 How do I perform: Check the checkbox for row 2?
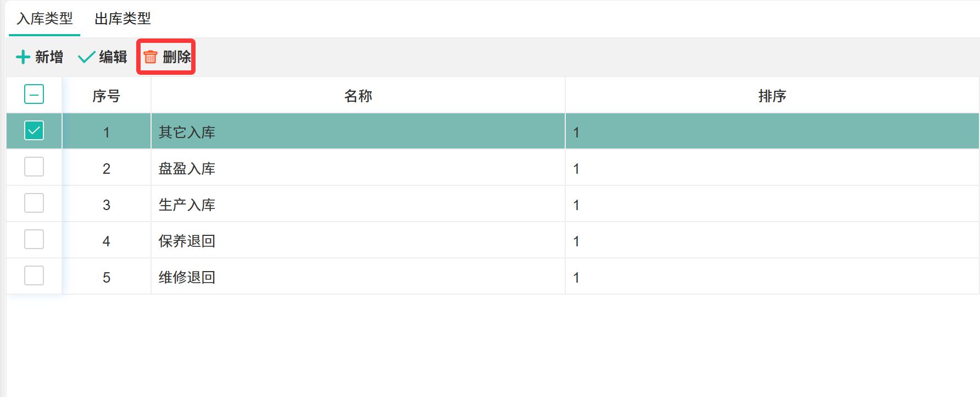tap(34, 167)
